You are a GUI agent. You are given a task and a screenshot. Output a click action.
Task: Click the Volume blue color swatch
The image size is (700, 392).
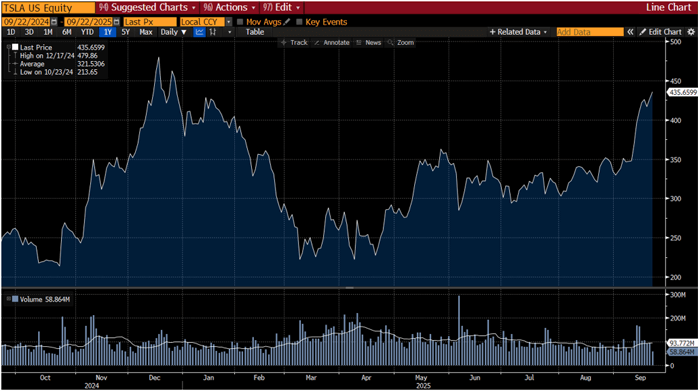[x=15, y=299]
